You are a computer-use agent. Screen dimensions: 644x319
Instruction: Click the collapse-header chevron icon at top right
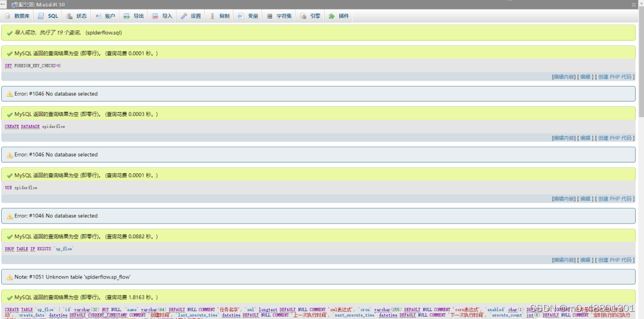634,4
